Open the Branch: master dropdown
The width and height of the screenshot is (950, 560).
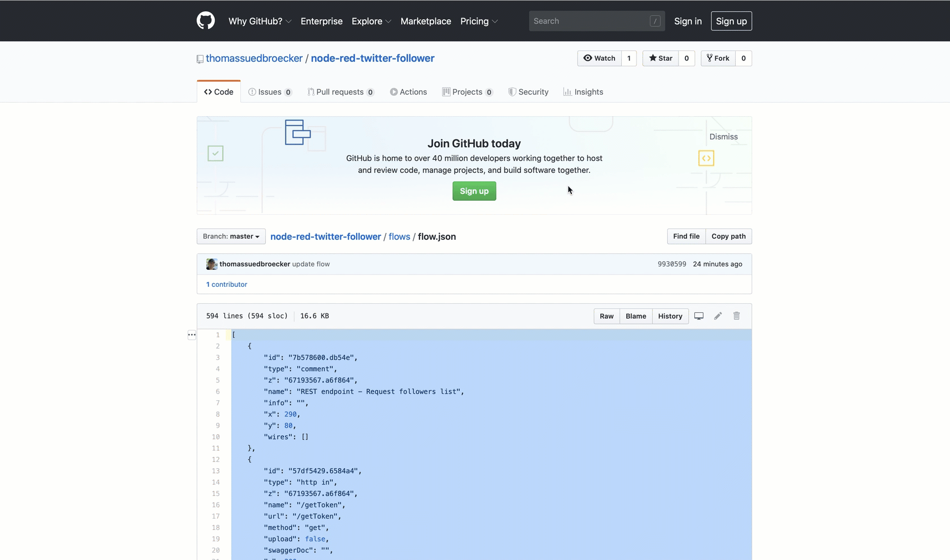pyautogui.click(x=231, y=236)
